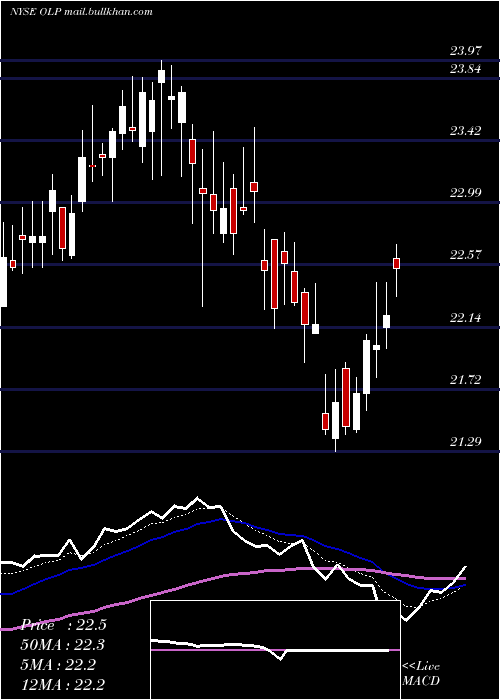The width and height of the screenshot is (500, 700).
Task: Click inside the Live MACD inset chart
Action: coord(275,650)
